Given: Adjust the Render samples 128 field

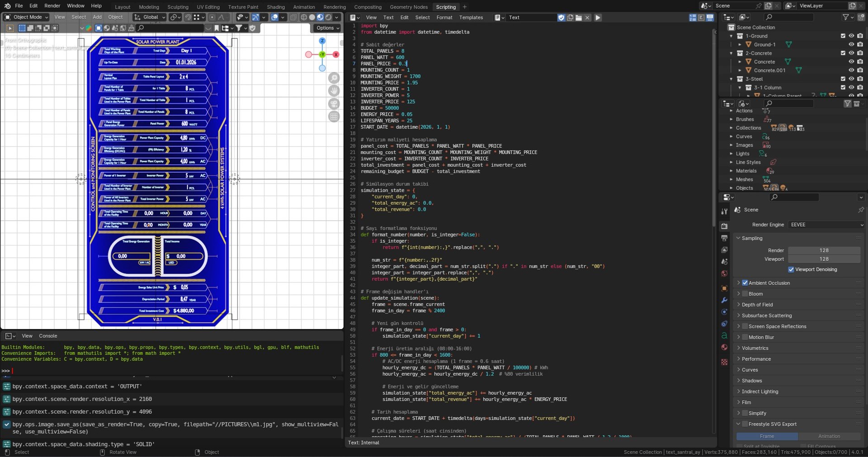Looking at the screenshot, I should (x=824, y=250).
